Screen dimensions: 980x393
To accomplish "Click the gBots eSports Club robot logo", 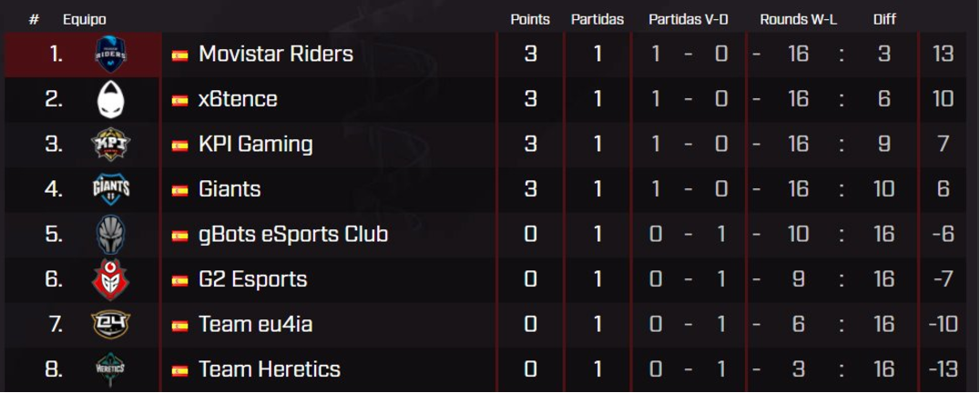I will pyautogui.click(x=110, y=234).
